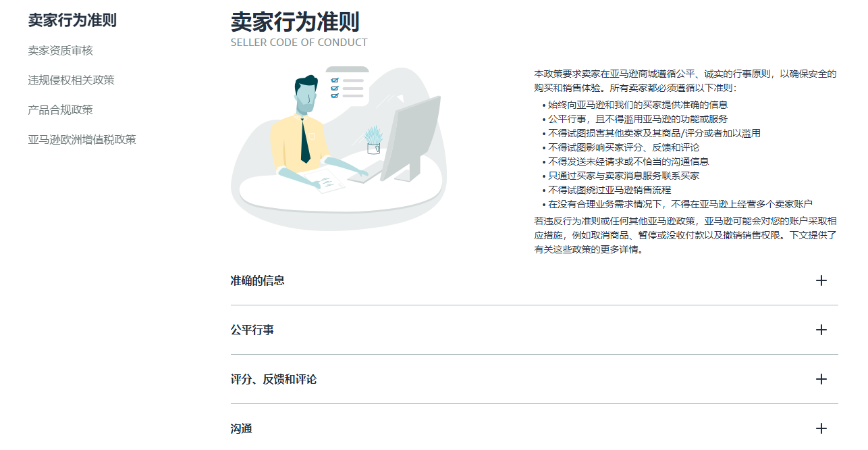The image size is (868, 450).
Task: Click the plus icon next to 沟通
Action: click(821, 428)
